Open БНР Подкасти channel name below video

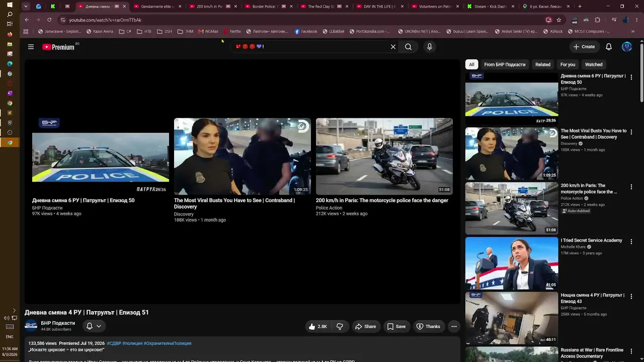pos(58,323)
